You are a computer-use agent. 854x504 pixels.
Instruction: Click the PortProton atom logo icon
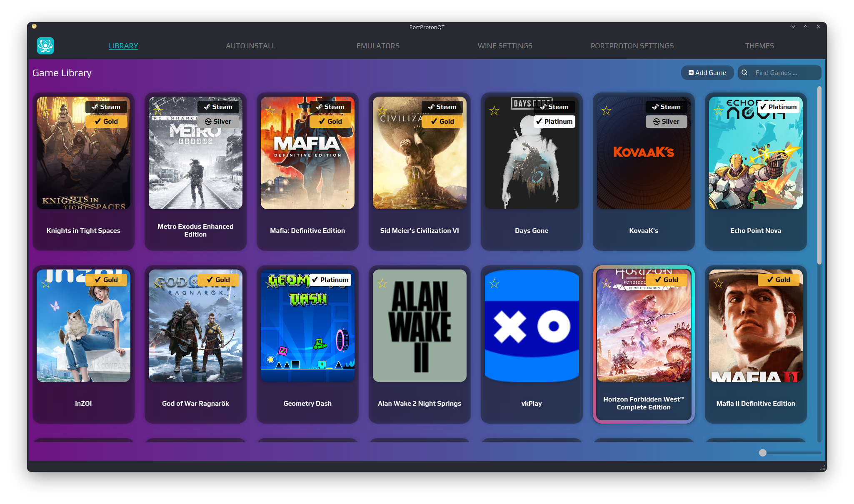point(45,46)
